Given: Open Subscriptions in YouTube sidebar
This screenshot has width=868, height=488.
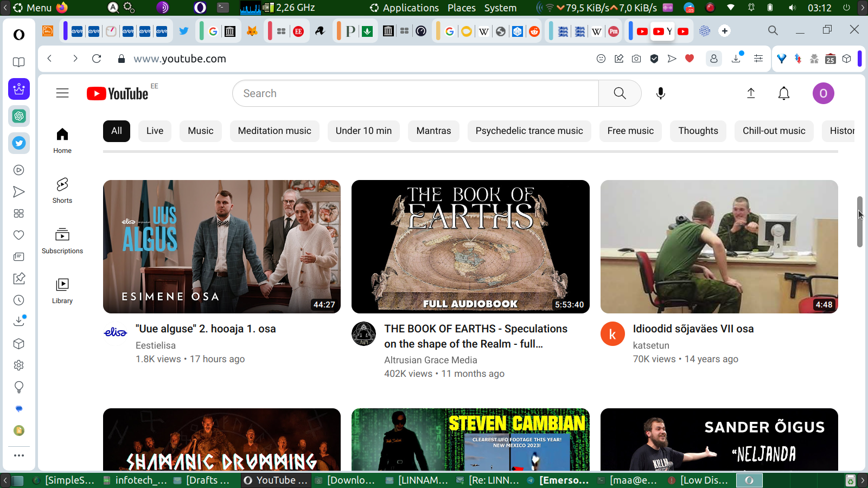Looking at the screenshot, I should (x=62, y=241).
